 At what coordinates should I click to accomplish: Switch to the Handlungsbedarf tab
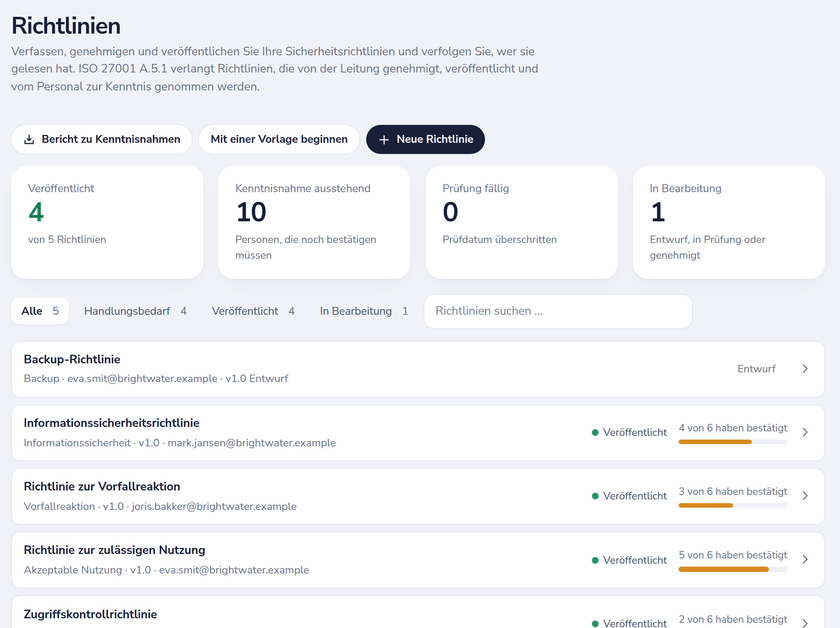[x=135, y=311]
